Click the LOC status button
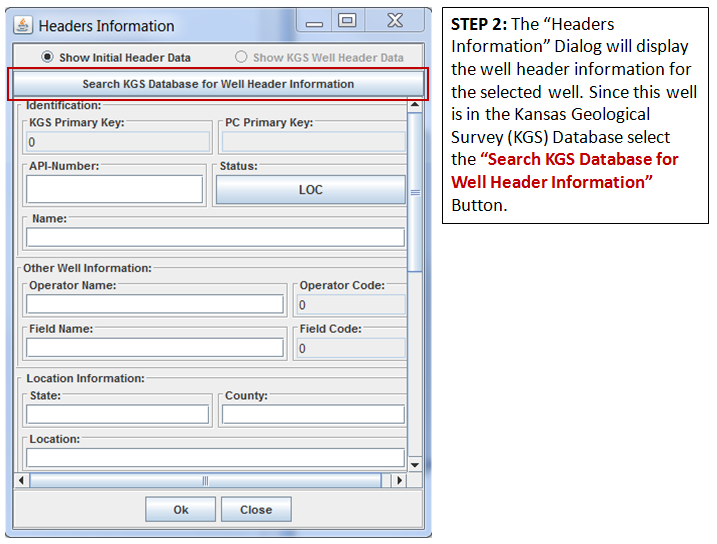 coord(310,189)
